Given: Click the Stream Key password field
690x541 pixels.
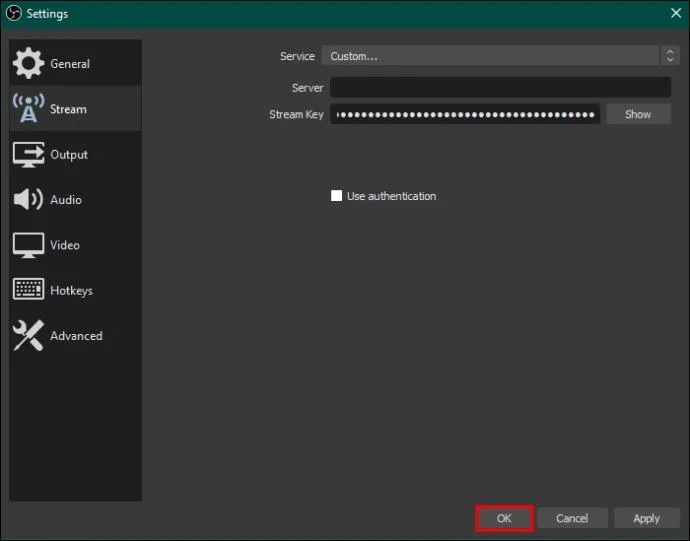Looking at the screenshot, I should 465,114.
